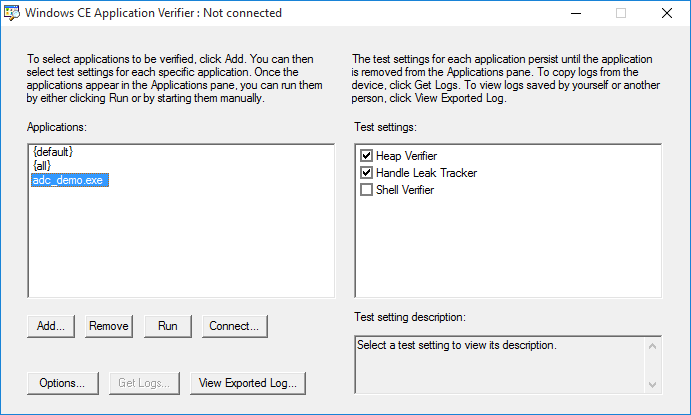Click the Get Logs... button
691x415 pixels.
144,383
